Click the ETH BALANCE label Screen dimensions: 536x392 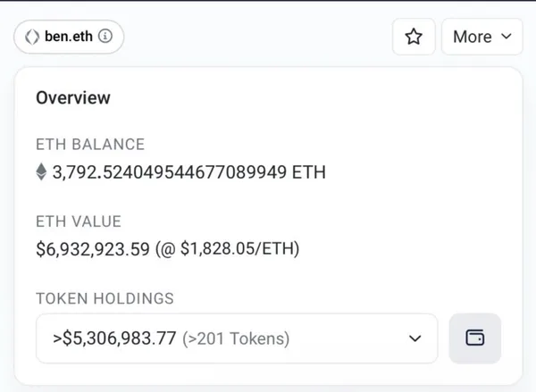[x=90, y=145]
